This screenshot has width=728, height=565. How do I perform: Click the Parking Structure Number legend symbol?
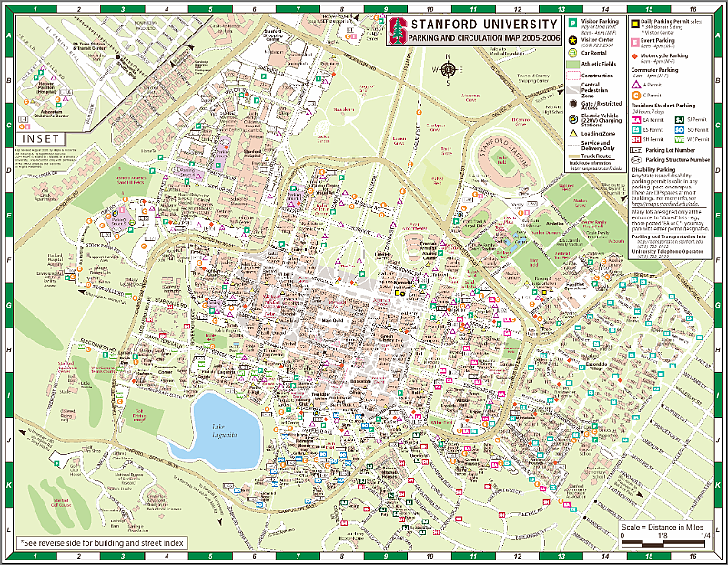[636, 160]
